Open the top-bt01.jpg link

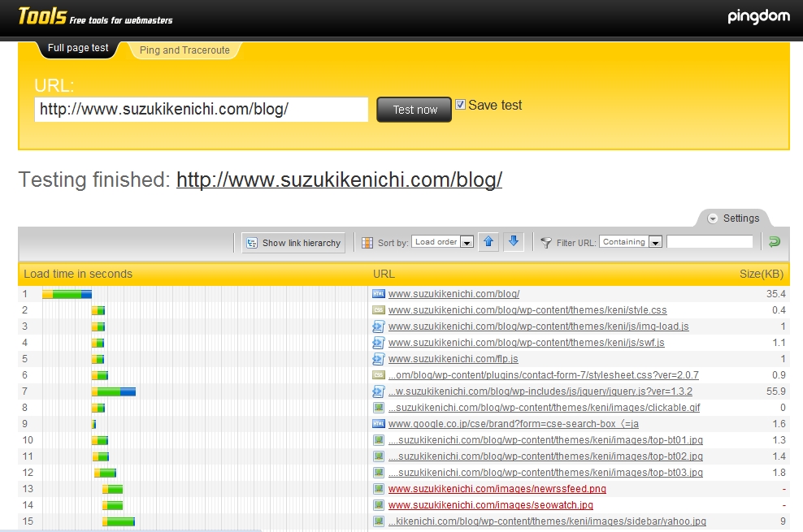[x=545, y=440]
